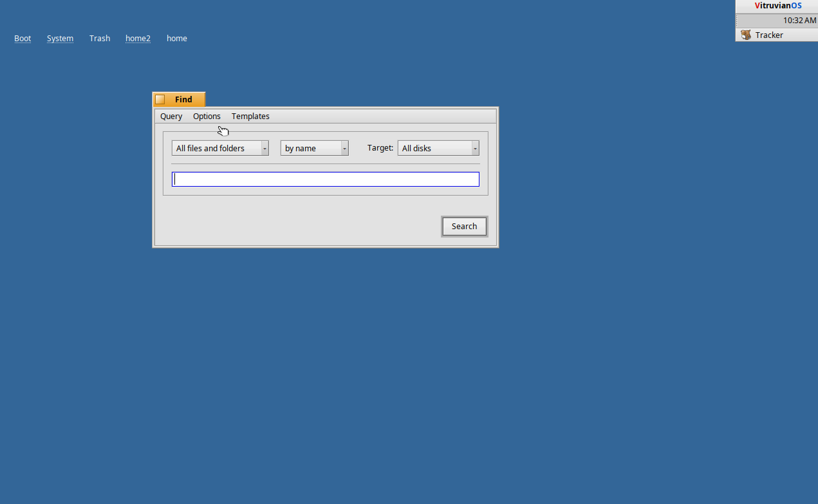Viewport: 818px width, 504px height.
Task: Click the Find window title tab
Action: point(184,100)
